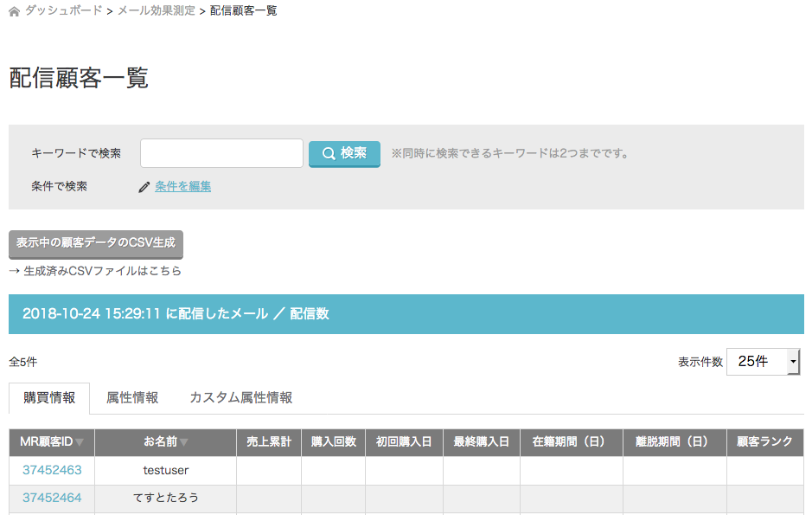
Task: Open the 条件を編集 link
Action: (x=182, y=186)
